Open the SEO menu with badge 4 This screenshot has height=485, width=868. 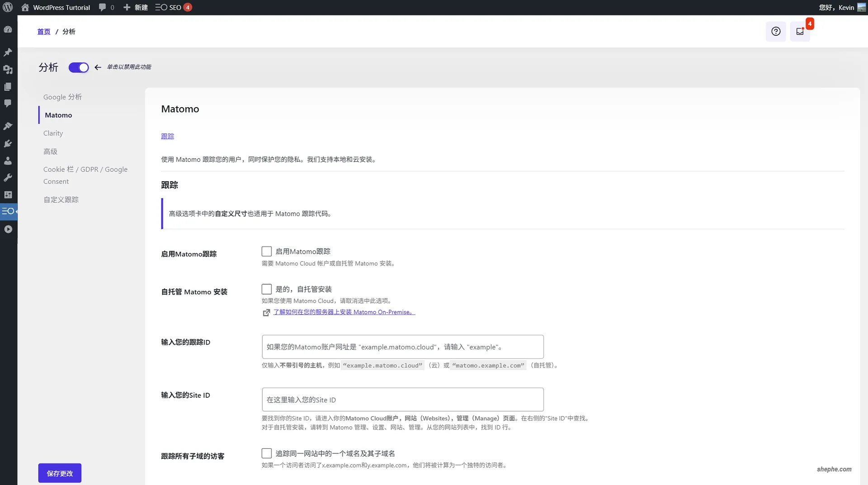pos(173,7)
